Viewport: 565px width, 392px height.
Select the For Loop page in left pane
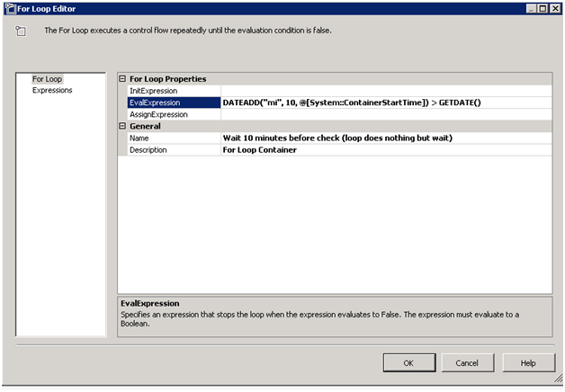pos(48,79)
